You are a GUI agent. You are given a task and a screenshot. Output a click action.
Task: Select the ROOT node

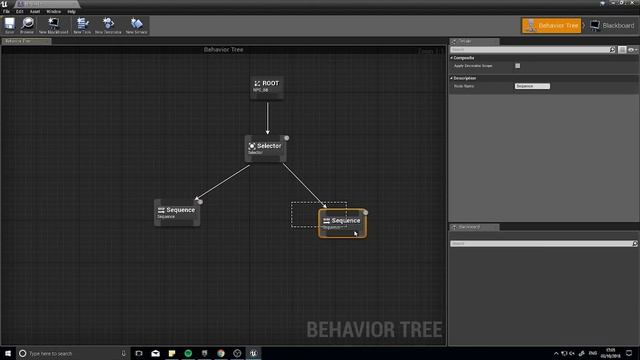(267, 87)
